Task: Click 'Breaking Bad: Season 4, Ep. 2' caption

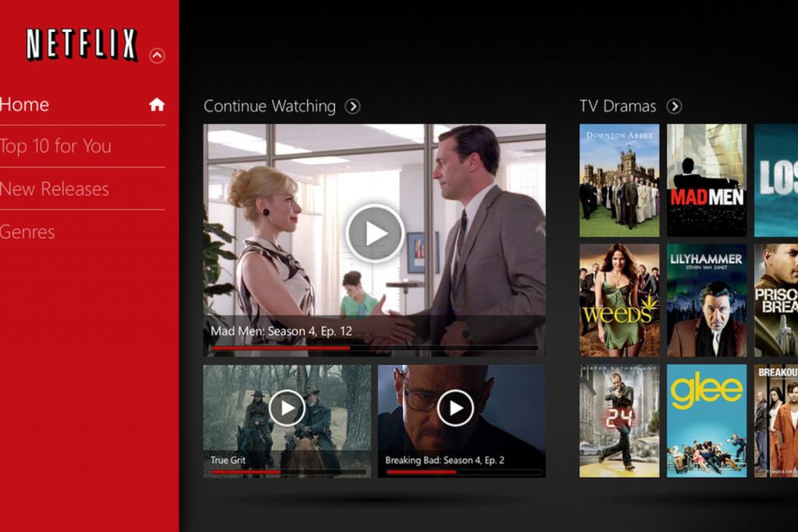Action: [445, 460]
